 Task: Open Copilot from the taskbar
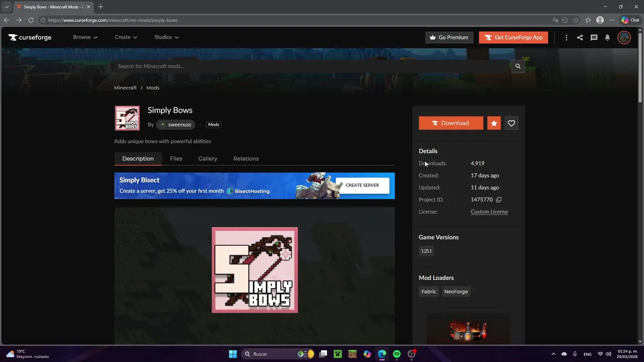click(367, 354)
